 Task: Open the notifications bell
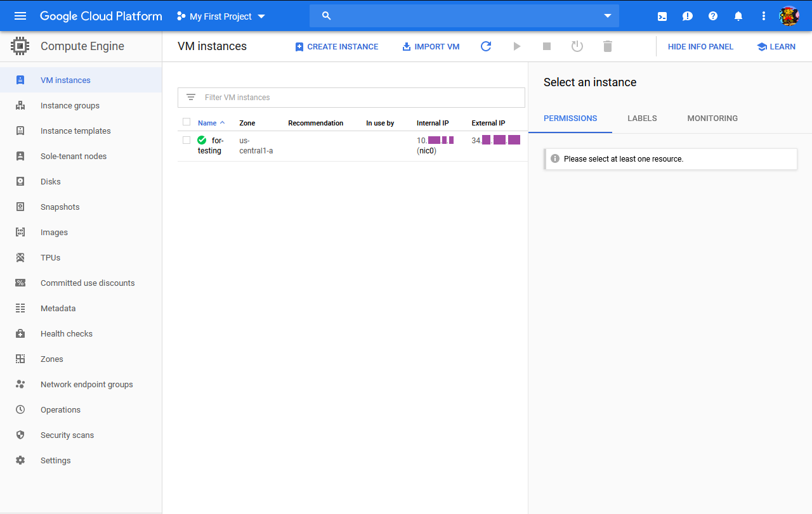tap(738, 16)
